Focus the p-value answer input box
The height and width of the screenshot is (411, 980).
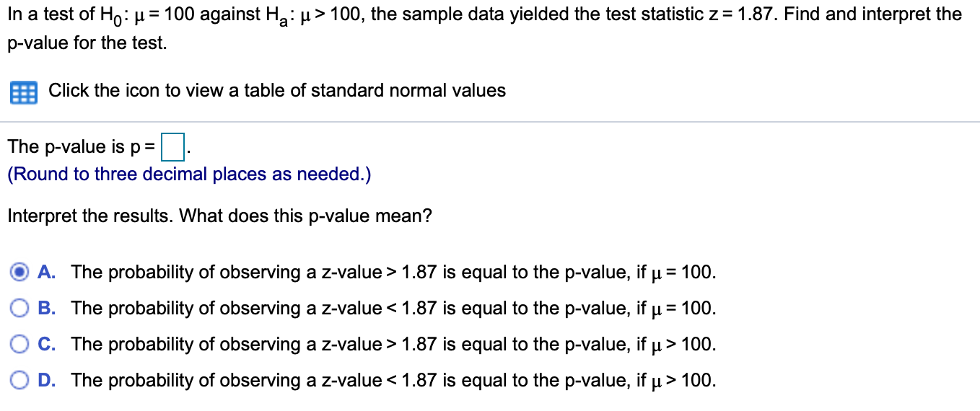tap(172, 147)
